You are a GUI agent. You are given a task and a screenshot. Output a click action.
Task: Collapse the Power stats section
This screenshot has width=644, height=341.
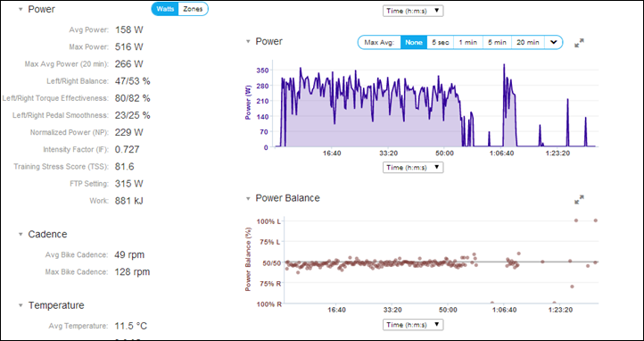click(x=21, y=10)
